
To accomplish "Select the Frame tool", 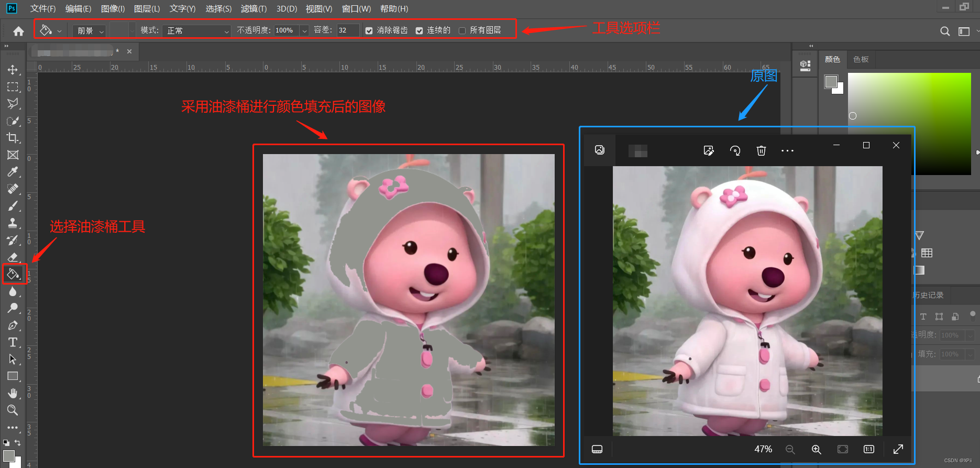I will click(13, 155).
